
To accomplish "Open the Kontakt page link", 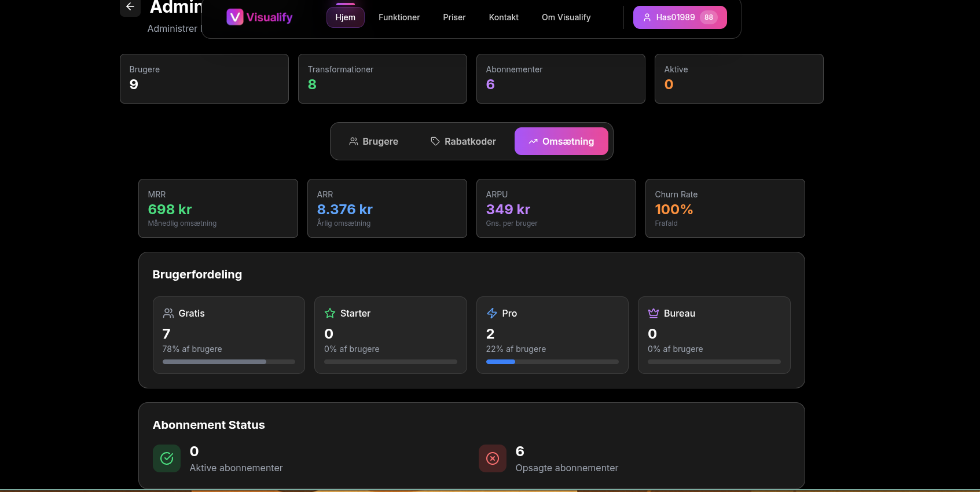I will (504, 17).
